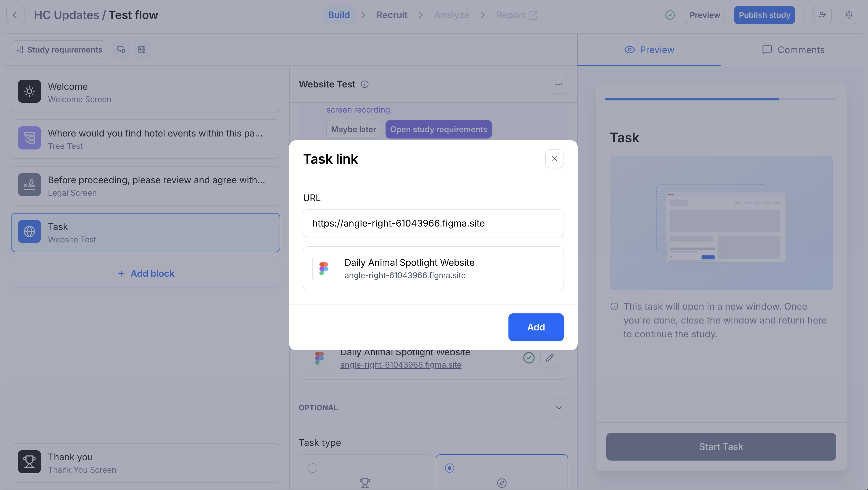Click the Start Task button
The image size is (868, 490).
(721, 447)
